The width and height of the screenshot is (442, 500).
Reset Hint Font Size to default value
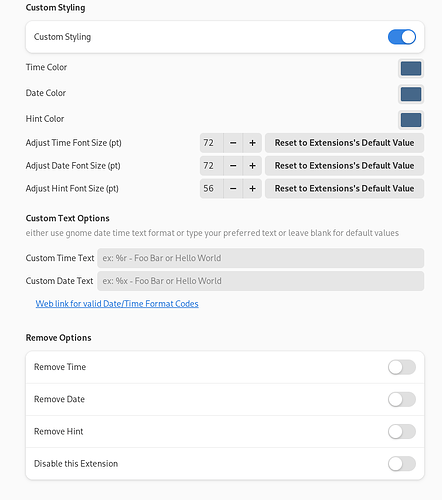point(344,189)
